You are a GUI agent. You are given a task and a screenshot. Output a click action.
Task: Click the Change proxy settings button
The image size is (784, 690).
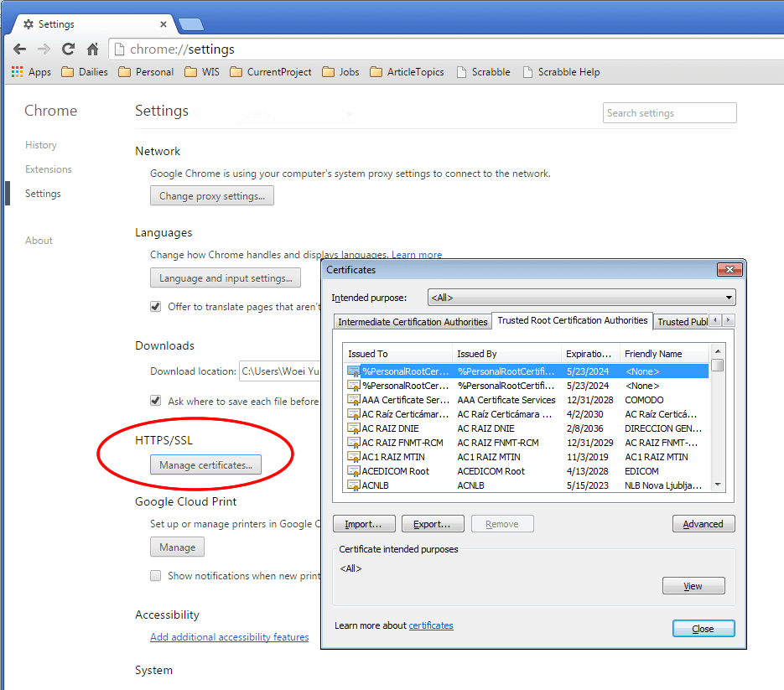[212, 195]
